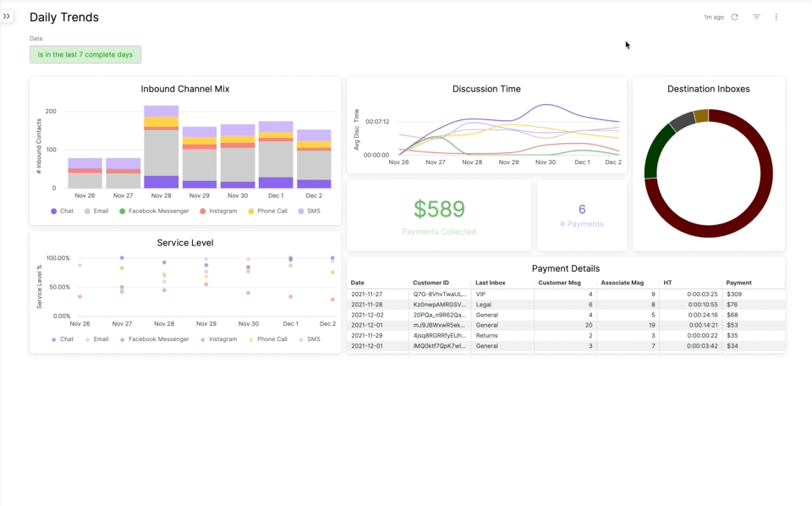Toggle Email series in Service Level legend

point(96,339)
